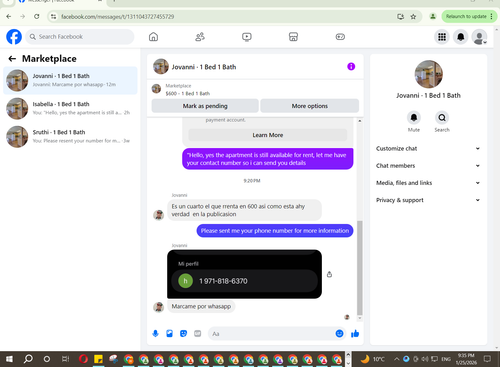Bookmark this page with star icon
Viewport: 500px width, 367px height.
[x=413, y=16]
